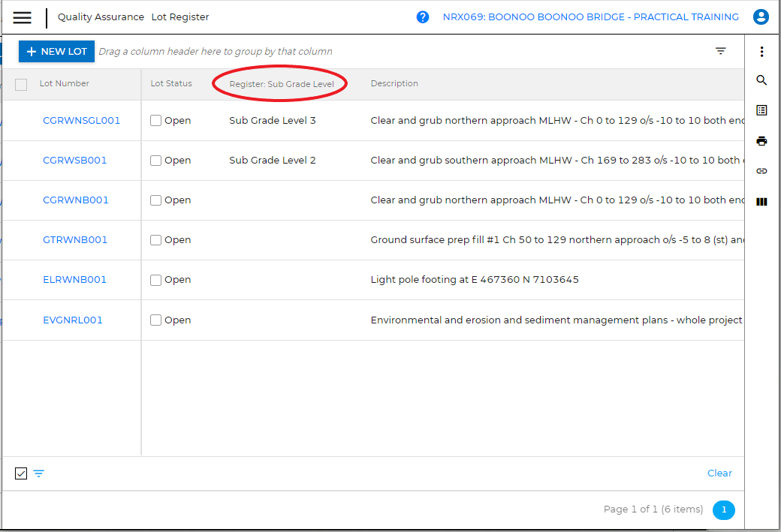Click the blue help question mark icon
Image resolution: width=781 pixels, height=532 pixels.
point(423,17)
